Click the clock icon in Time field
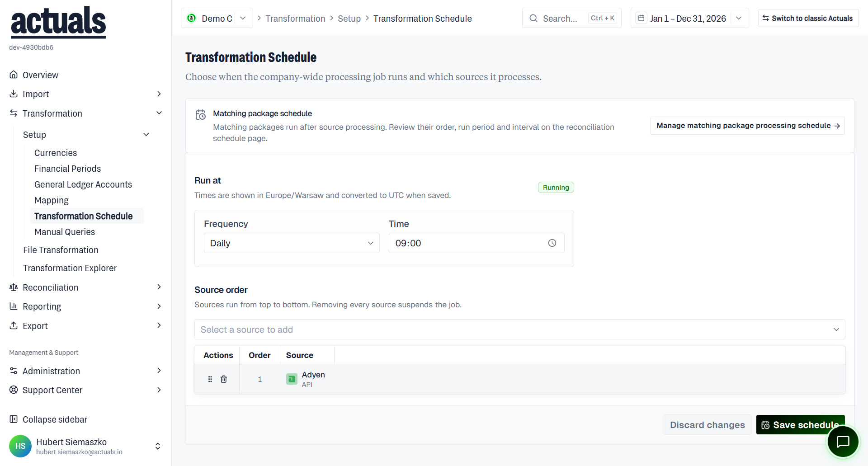 click(x=552, y=243)
